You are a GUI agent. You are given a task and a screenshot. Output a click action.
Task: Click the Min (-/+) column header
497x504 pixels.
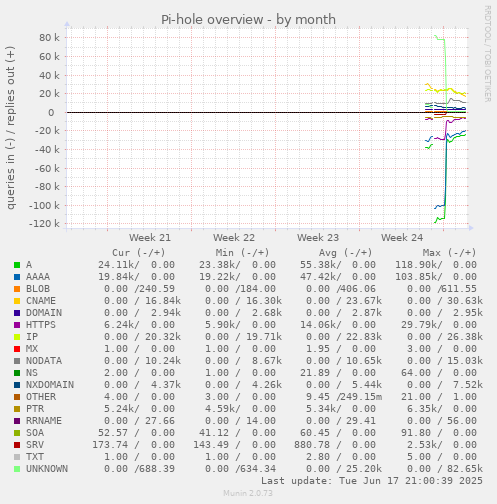pos(242,253)
